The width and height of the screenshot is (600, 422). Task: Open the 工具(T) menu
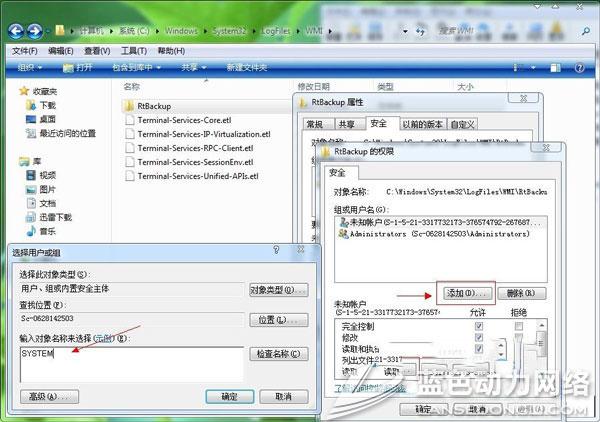(134, 50)
